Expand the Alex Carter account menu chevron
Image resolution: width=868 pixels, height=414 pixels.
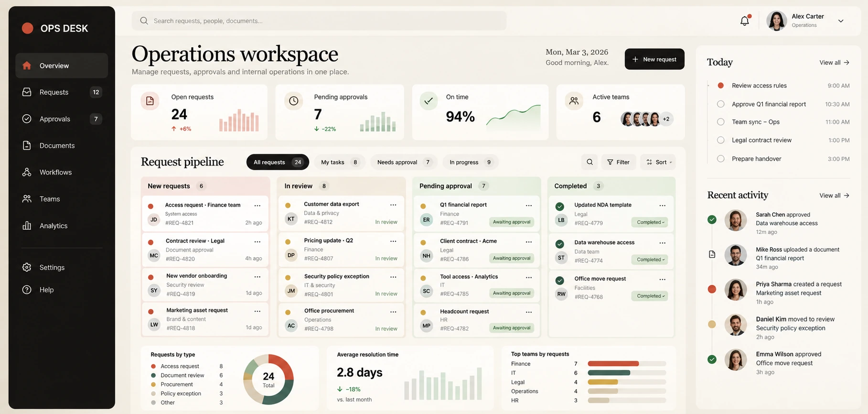pos(841,21)
